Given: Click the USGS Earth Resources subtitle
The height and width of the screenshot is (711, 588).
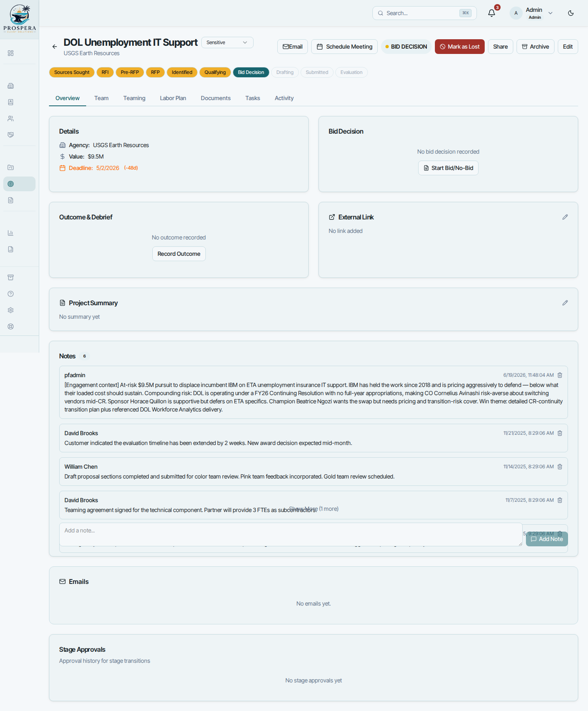Looking at the screenshot, I should [91, 53].
